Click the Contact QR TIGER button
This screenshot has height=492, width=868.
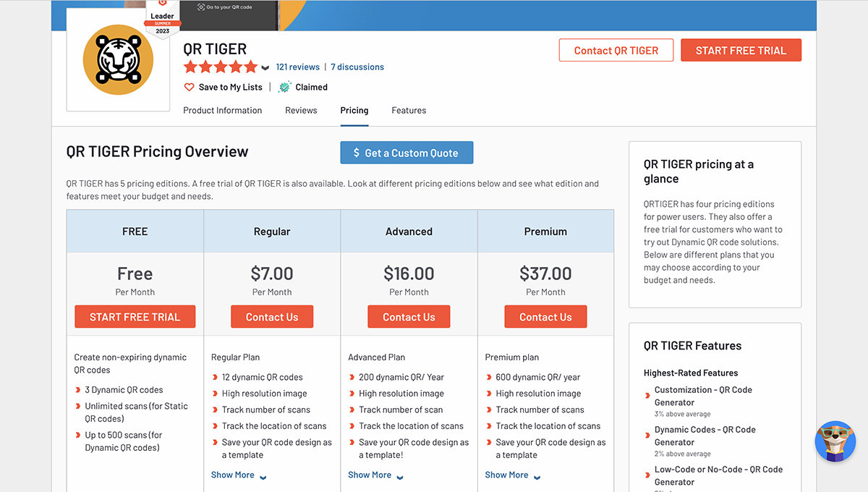coord(616,51)
